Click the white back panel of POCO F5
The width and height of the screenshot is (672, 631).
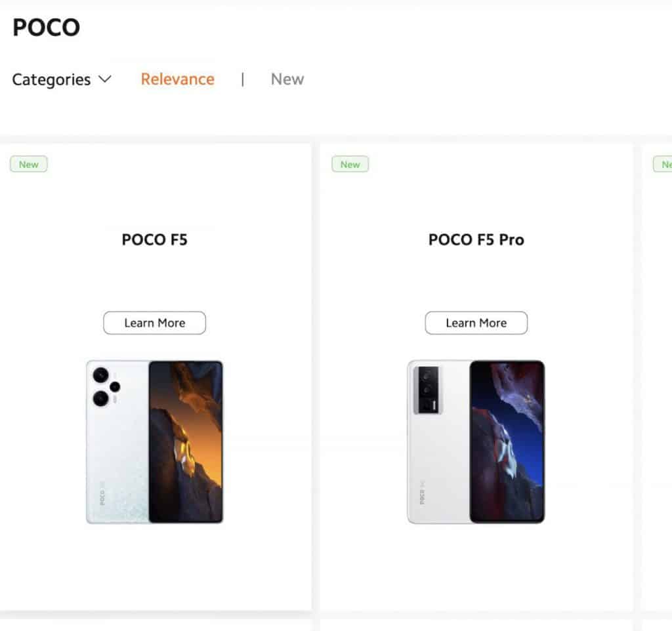(x=118, y=459)
